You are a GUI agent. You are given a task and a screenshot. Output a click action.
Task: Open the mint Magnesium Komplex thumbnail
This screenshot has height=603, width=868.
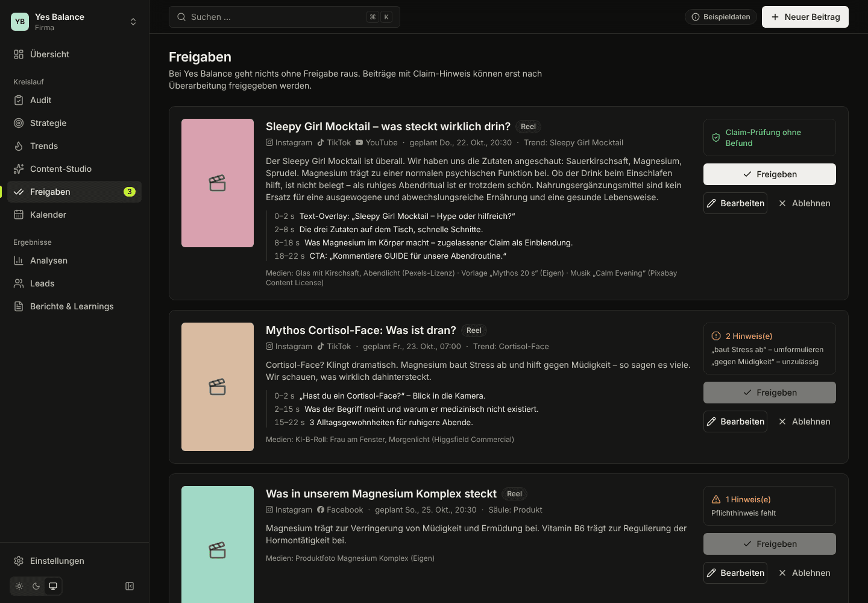(x=218, y=545)
